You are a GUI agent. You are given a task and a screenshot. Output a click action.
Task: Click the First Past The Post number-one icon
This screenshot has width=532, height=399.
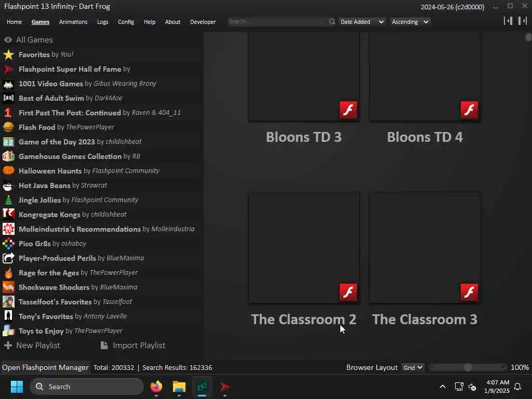(x=8, y=113)
